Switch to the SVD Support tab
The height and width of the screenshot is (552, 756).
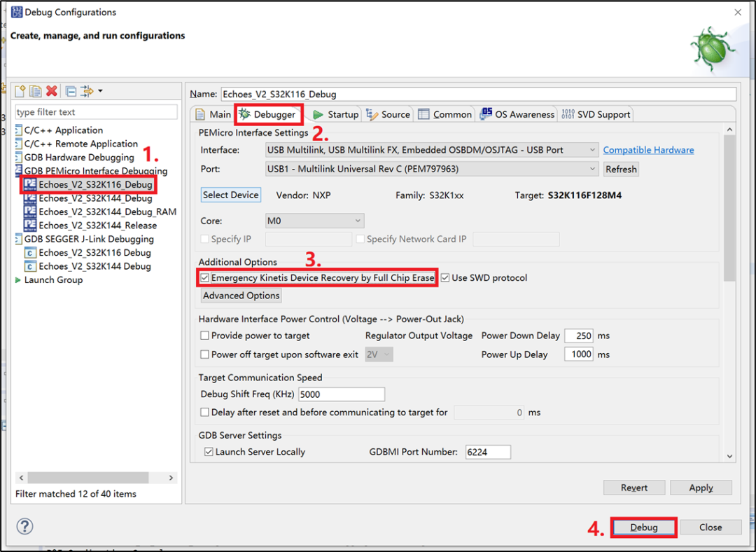tap(596, 114)
